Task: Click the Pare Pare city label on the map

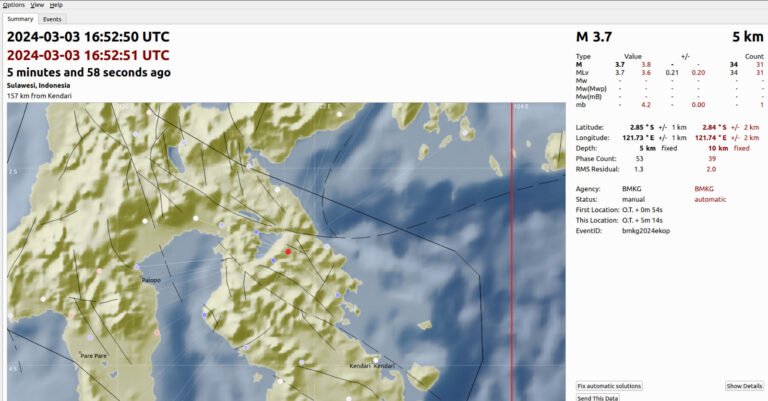Action: point(94,356)
